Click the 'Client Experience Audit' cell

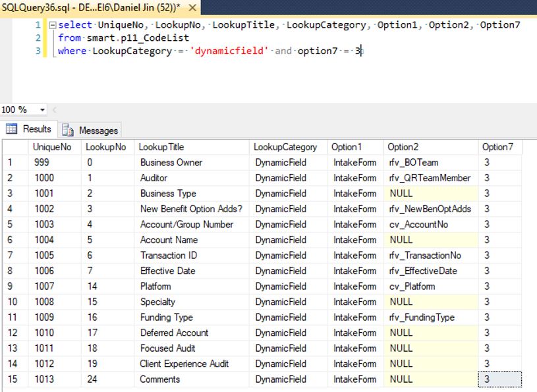click(x=192, y=364)
